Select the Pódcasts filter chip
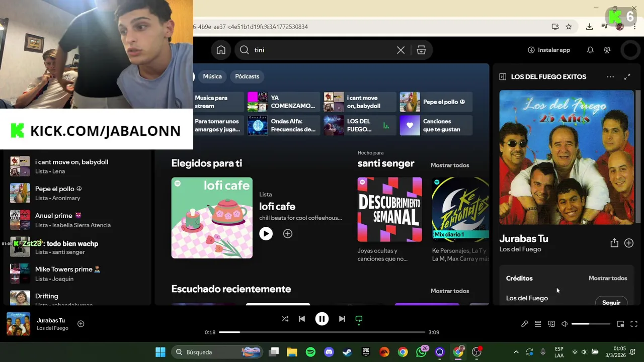Viewport: 644px width, 362px height. (x=247, y=76)
